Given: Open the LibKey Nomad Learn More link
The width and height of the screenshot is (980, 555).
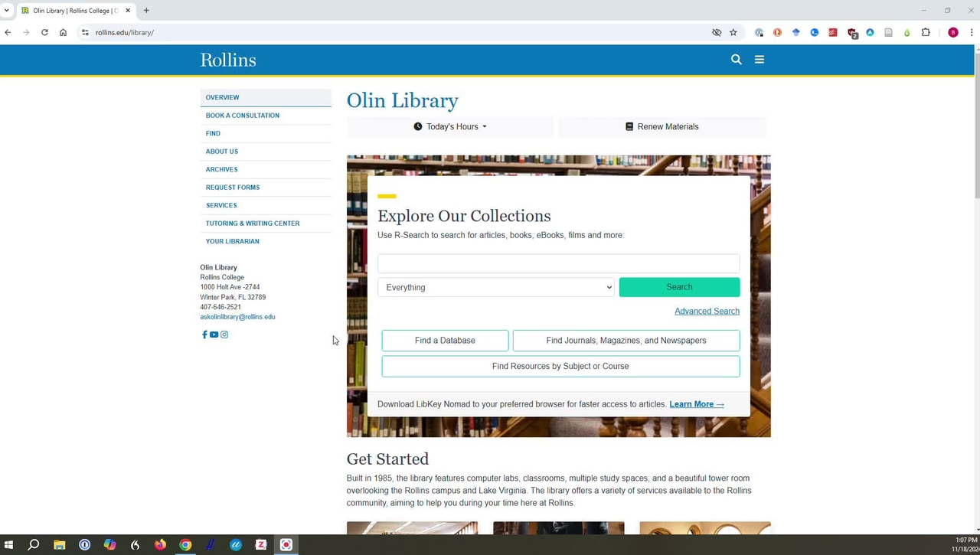Looking at the screenshot, I should click(x=697, y=404).
